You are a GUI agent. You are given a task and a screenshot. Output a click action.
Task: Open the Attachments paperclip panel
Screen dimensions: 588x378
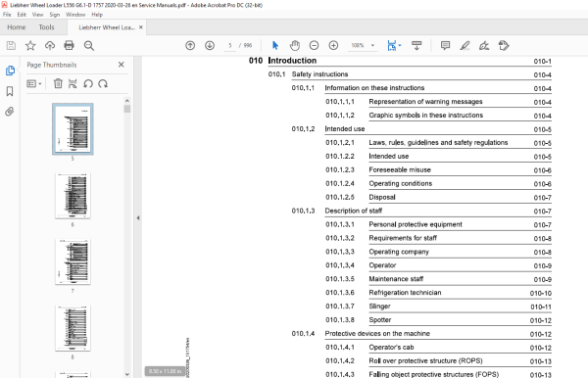click(10, 112)
